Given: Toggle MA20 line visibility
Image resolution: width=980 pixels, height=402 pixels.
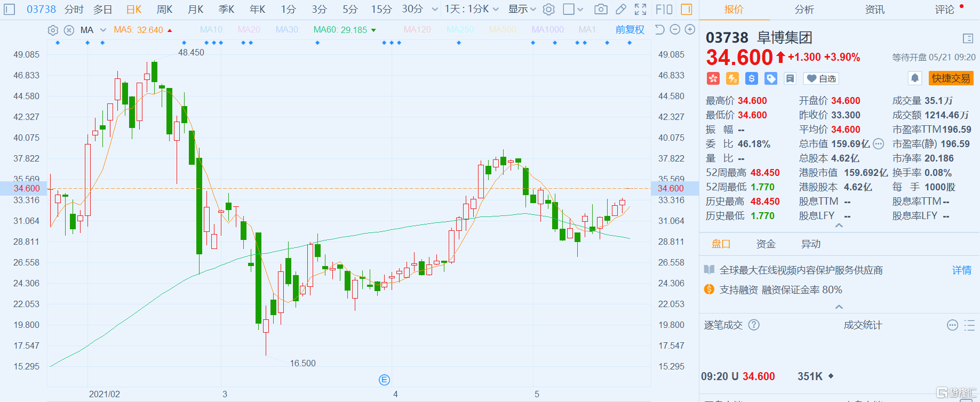Looking at the screenshot, I should tap(249, 30).
